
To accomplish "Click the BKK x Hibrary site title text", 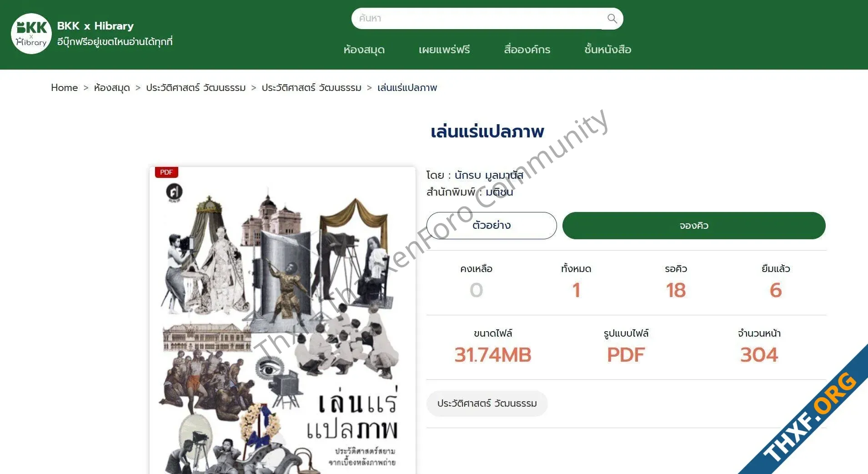I will pyautogui.click(x=95, y=26).
